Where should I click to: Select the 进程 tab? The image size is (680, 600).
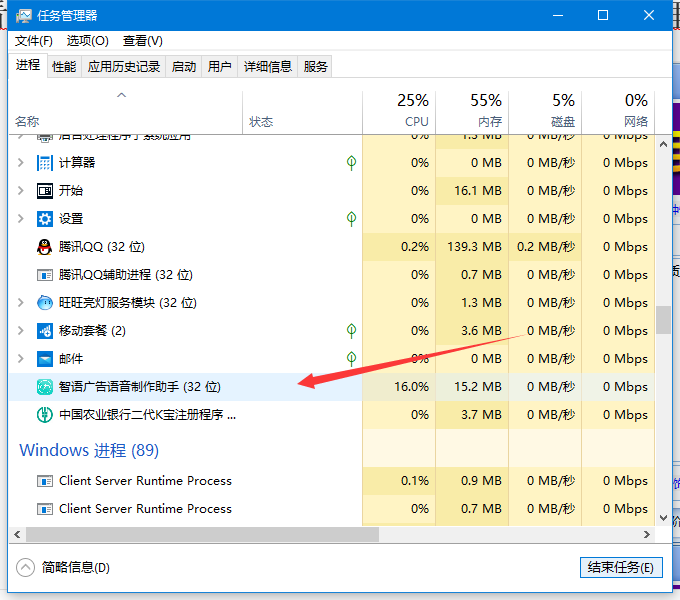pos(28,65)
